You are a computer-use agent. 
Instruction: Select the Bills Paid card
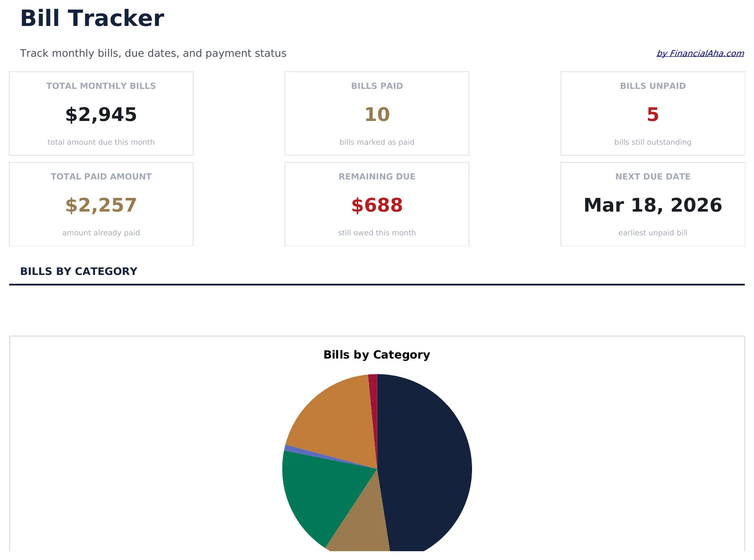(x=377, y=113)
